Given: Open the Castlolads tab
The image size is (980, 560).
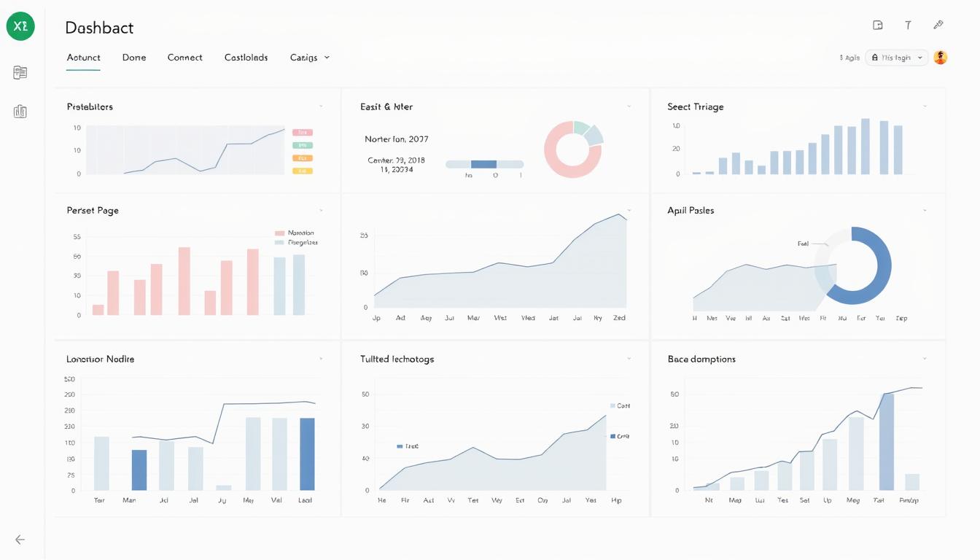Looking at the screenshot, I should coord(246,58).
